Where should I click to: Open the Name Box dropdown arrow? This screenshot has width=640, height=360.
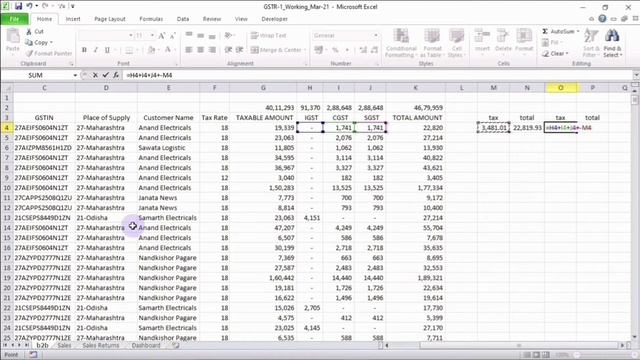(x=75, y=75)
